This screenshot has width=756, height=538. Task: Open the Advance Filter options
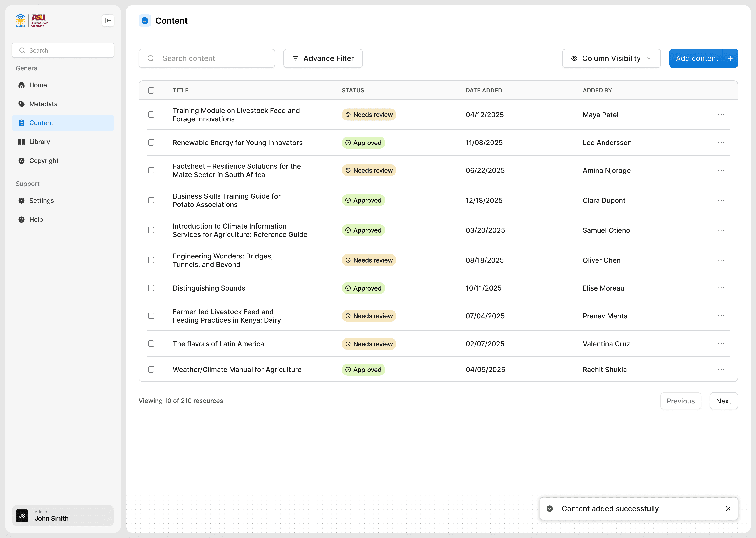click(323, 58)
